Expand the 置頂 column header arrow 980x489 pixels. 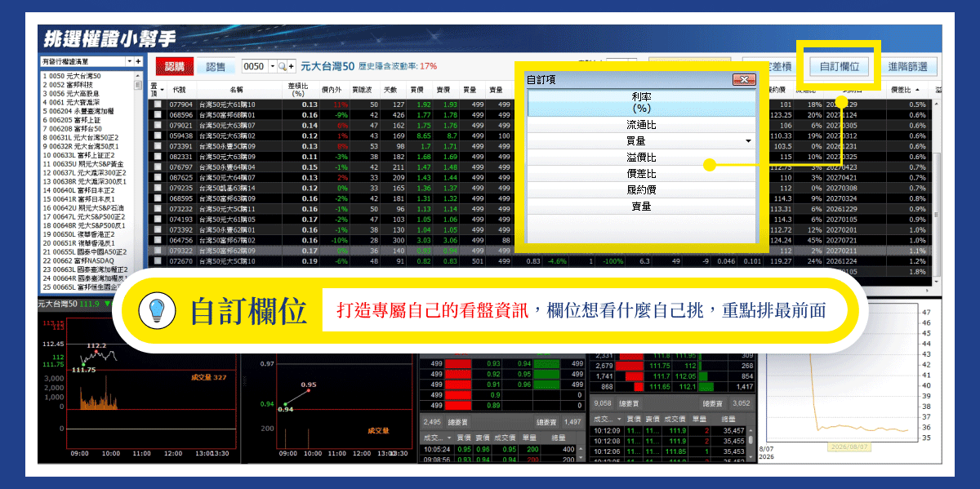162,90
